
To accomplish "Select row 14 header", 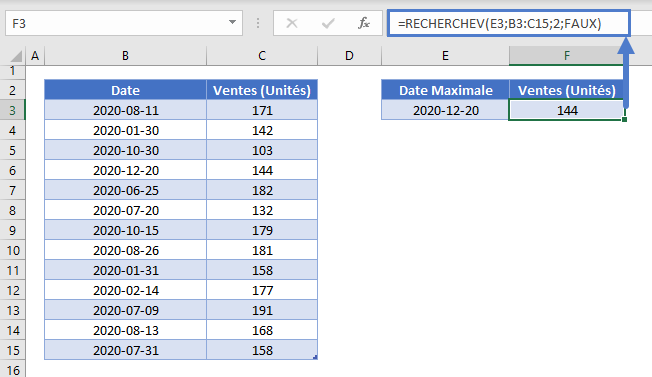I will pyautogui.click(x=12, y=330).
